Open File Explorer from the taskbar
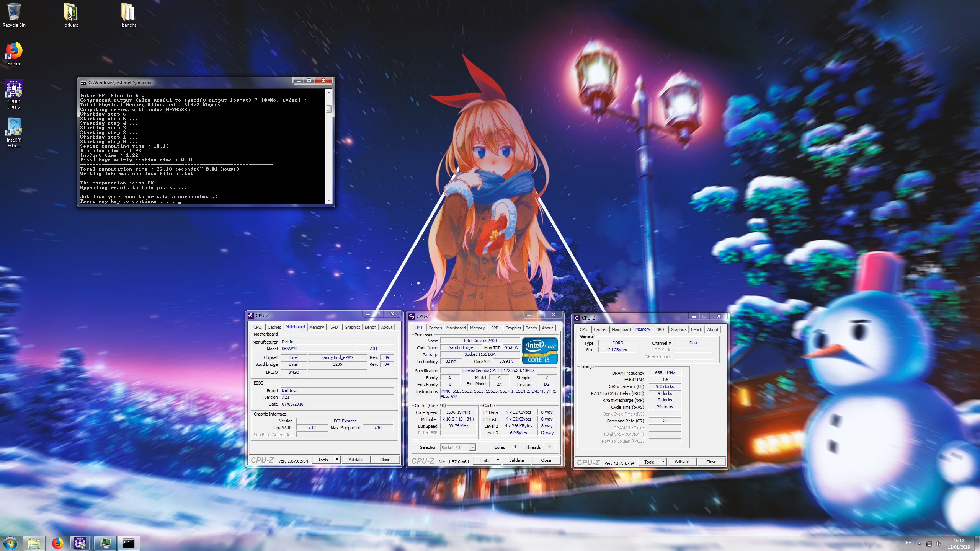Viewport: 980px width, 551px height. coord(34,543)
